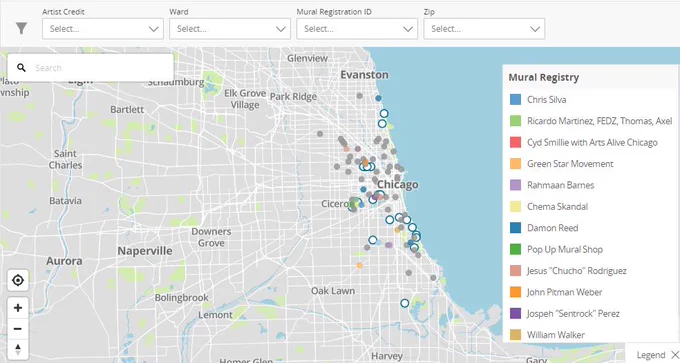
Task: Click the Batavia label on map
Action: pos(65,200)
